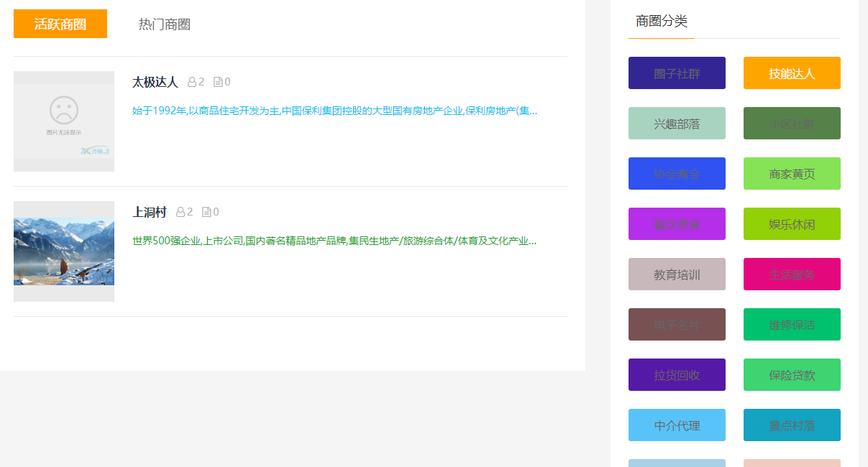Choose the 商家黄页 category
This screenshot has width=868, height=467.
[792, 174]
